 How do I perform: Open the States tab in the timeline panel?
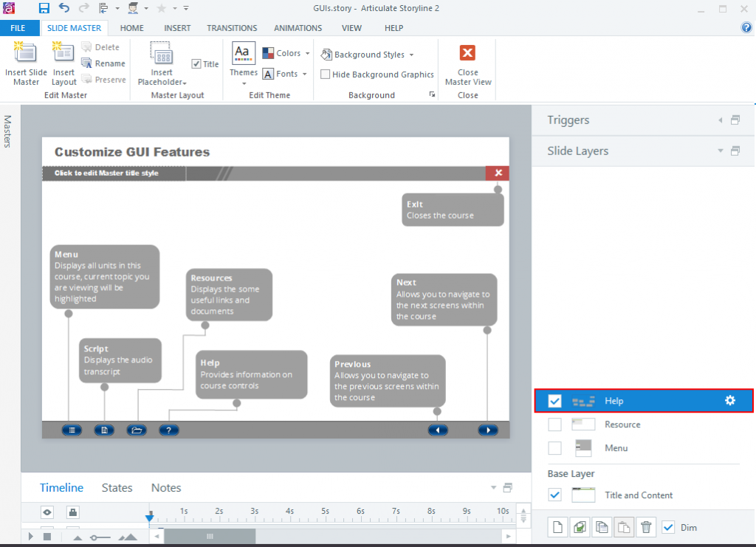pos(117,487)
